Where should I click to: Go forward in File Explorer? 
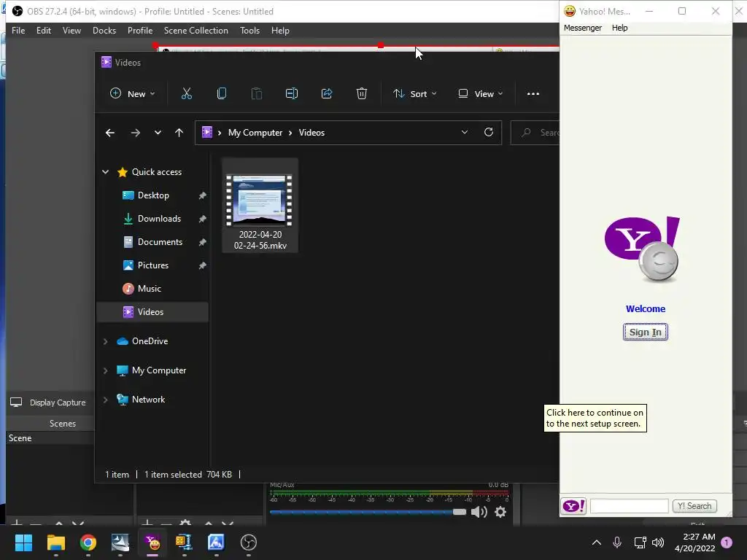pyautogui.click(x=136, y=133)
